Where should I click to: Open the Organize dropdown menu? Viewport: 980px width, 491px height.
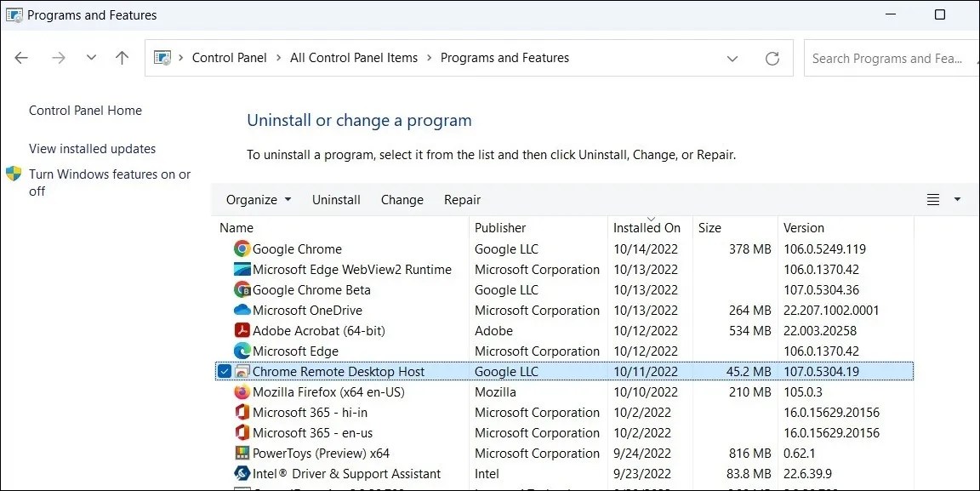click(x=258, y=199)
